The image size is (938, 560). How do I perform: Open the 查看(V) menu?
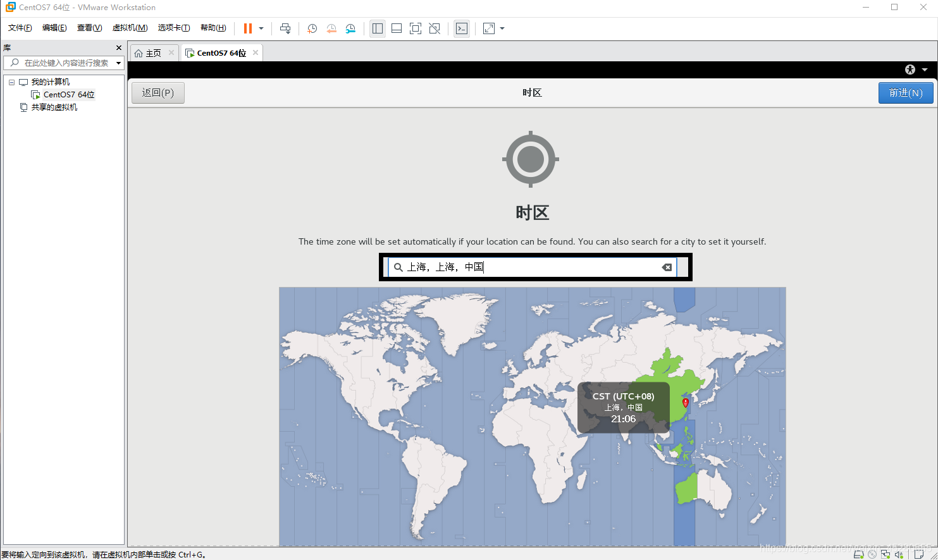point(89,28)
